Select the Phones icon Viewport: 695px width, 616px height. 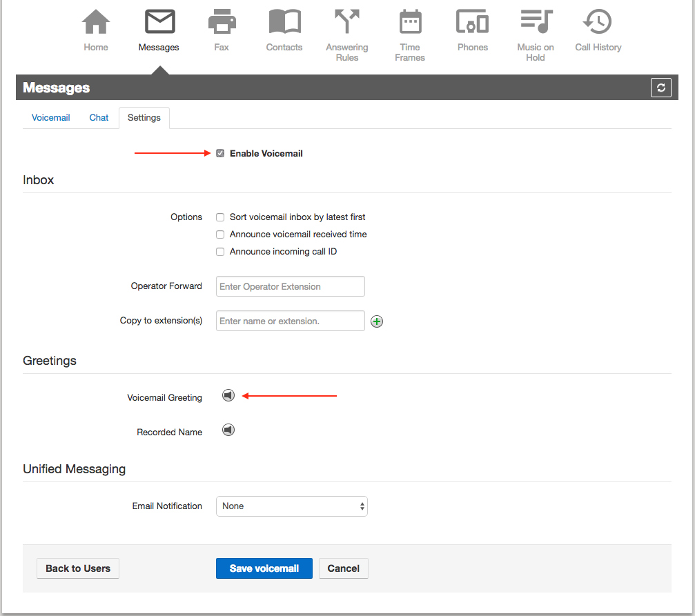tap(473, 22)
